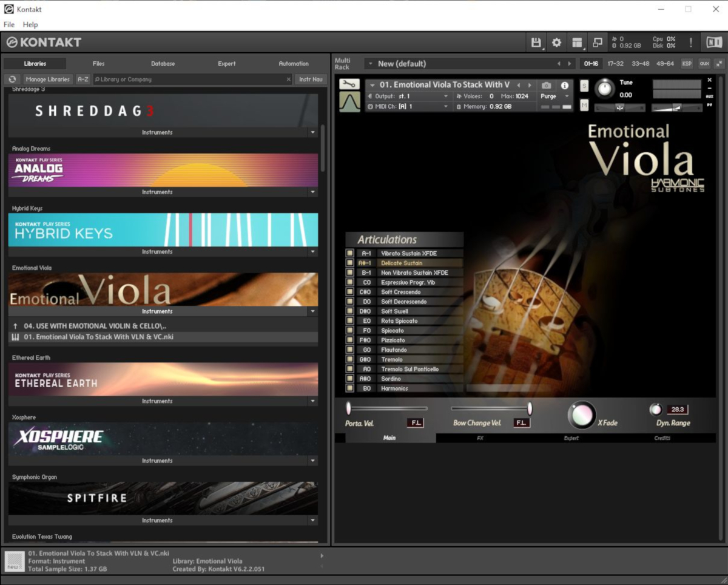This screenshot has width=728, height=585.
Task: Toggle the Vibrato Sustain XFDE checkbox
Action: 349,253
